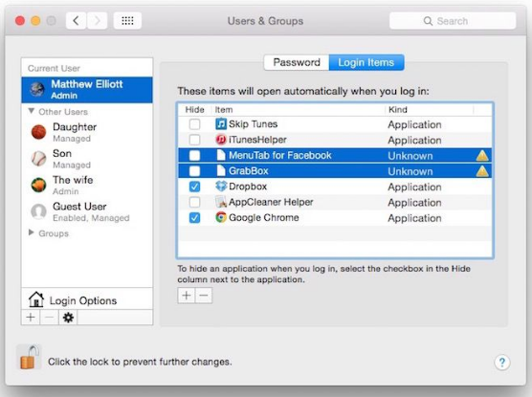Sort by the Kind column header
Image resolution: width=532 pixels, height=397 pixels.
tap(430, 110)
